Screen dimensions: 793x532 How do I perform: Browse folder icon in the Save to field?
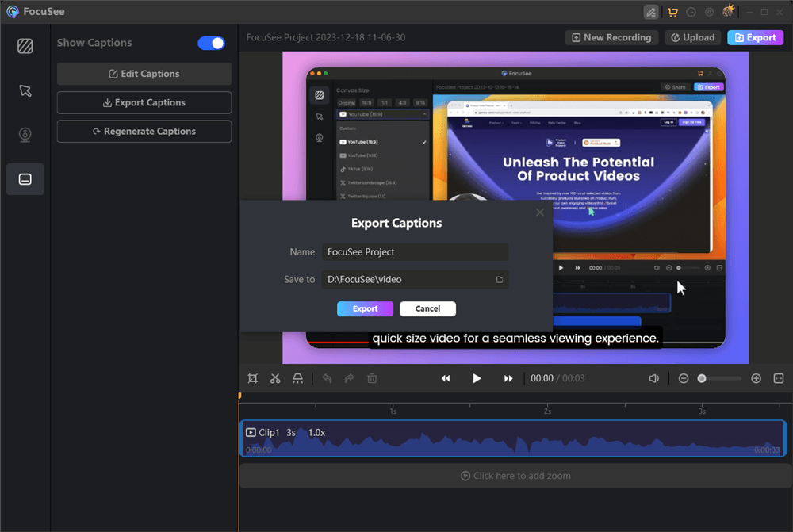tap(499, 280)
